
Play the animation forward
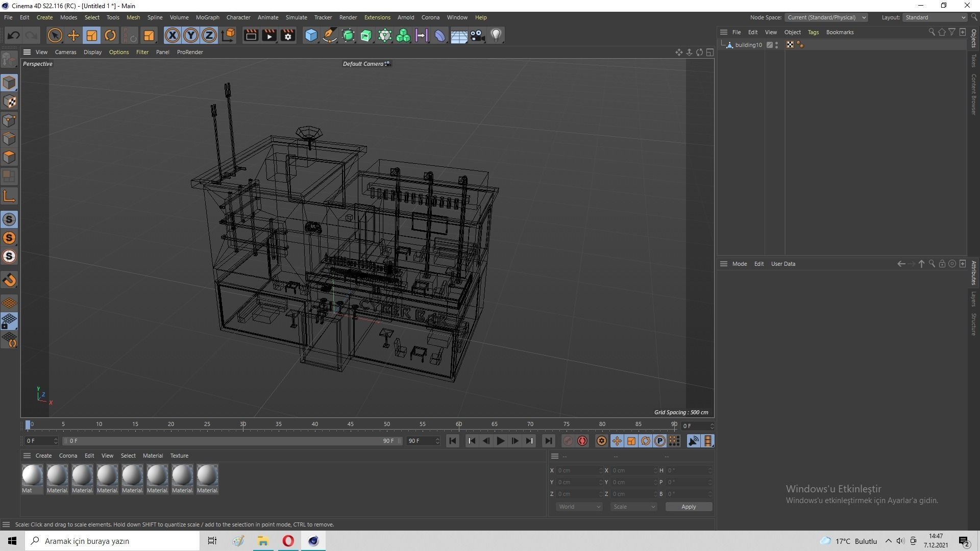click(x=500, y=441)
